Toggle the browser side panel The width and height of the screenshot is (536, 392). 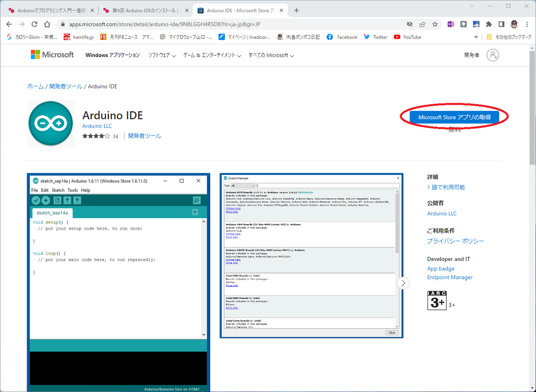coord(501,24)
